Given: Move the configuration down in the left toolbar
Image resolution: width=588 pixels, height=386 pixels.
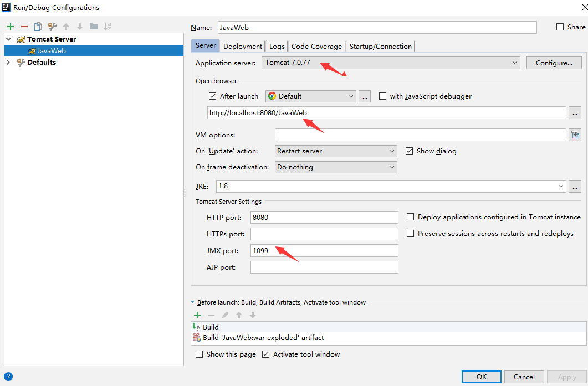Looking at the screenshot, I should tap(79, 27).
